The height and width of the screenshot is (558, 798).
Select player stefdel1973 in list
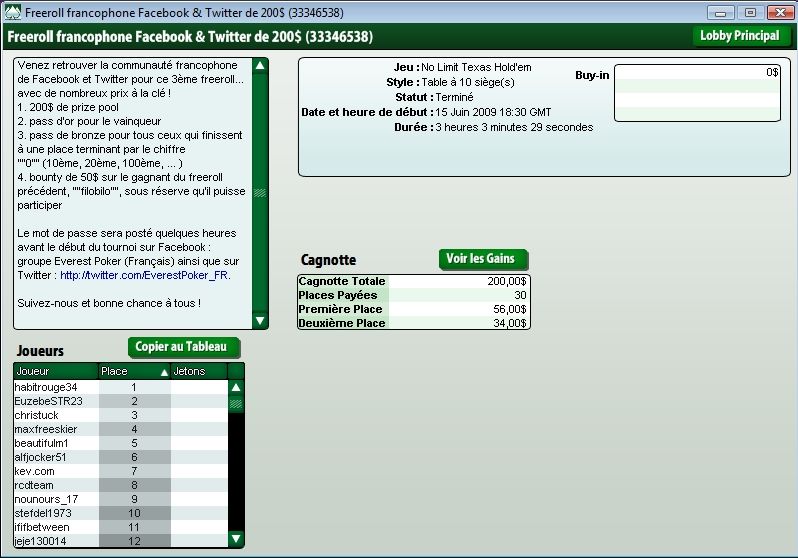click(121, 513)
